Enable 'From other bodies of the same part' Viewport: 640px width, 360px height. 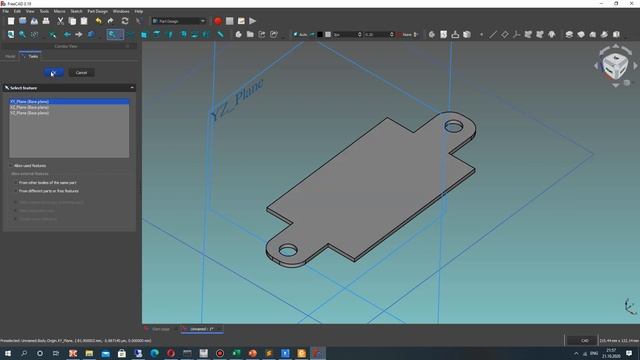point(16,182)
